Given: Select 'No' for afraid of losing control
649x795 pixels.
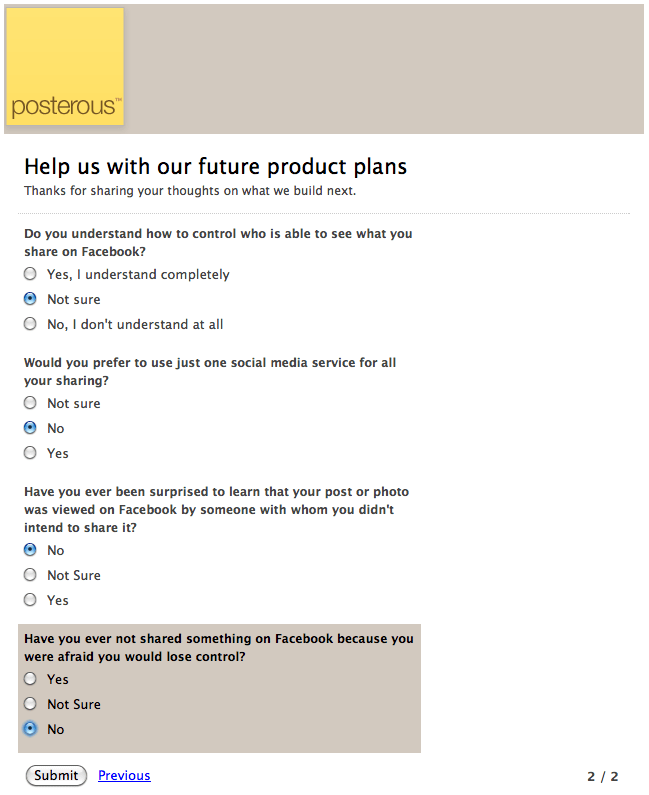Looking at the screenshot, I should (30, 729).
